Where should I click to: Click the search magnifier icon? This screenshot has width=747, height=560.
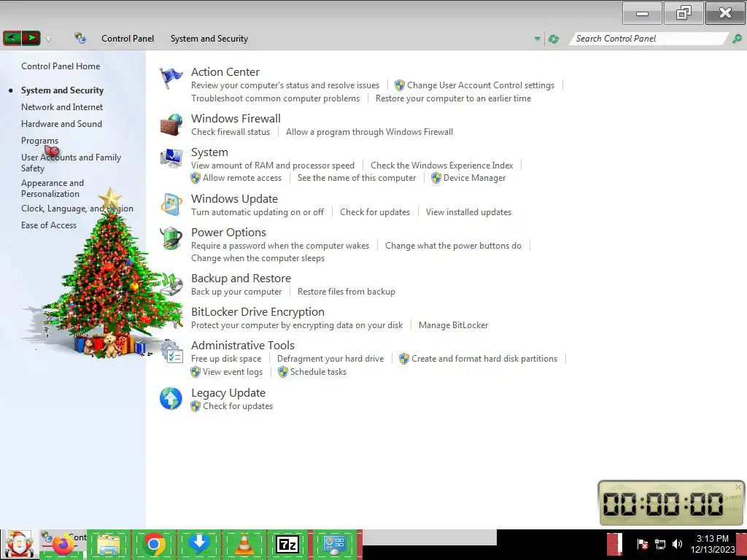click(737, 39)
